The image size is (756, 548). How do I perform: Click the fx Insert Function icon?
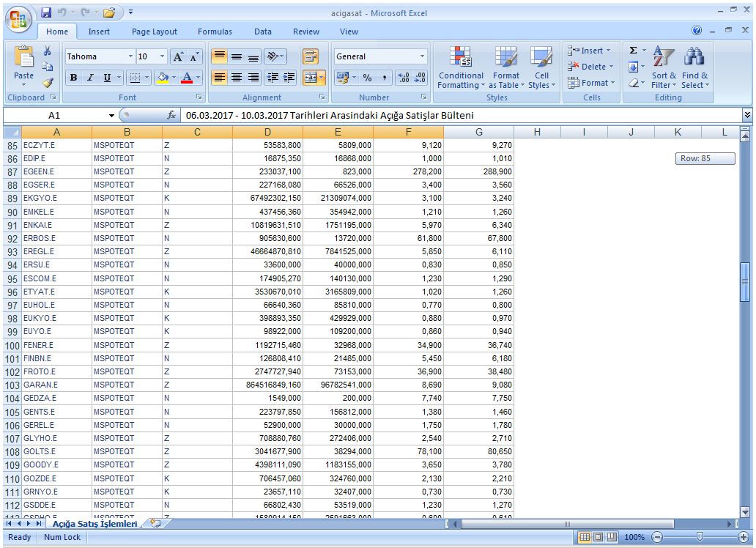tap(171, 115)
